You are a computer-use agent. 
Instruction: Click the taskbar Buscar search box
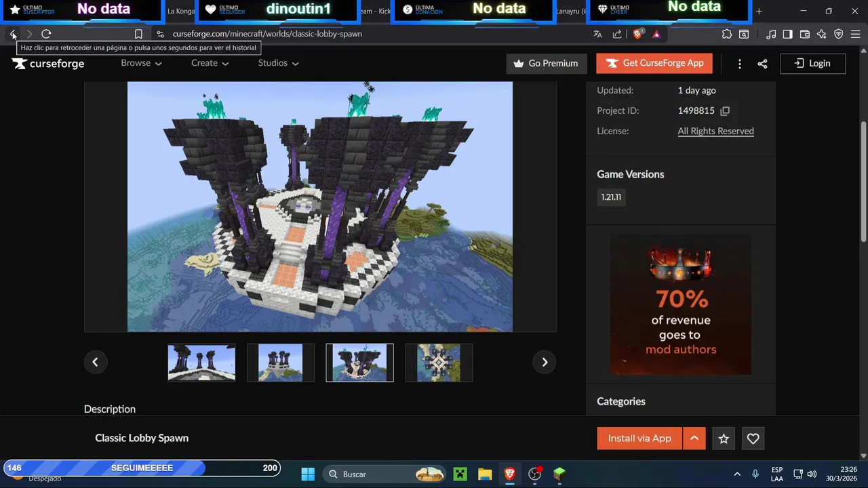click(x=384, y=474)
